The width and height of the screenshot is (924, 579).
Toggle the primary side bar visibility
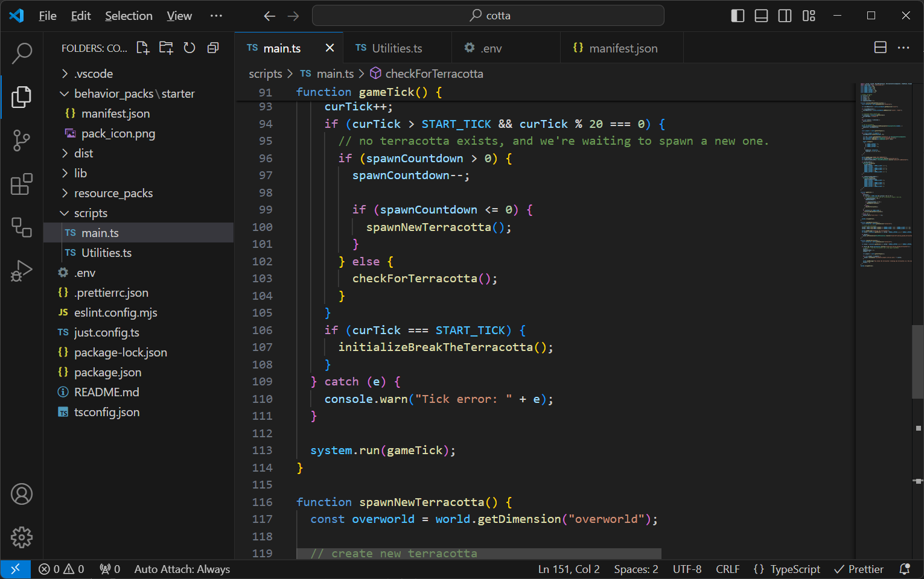click(x=738, y=16)
